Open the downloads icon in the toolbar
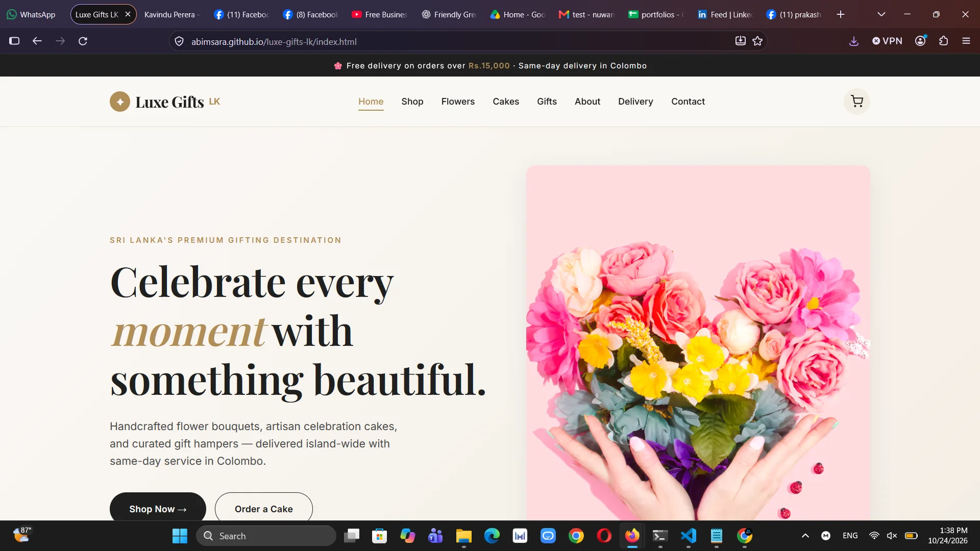 click(x=853, y=41)
